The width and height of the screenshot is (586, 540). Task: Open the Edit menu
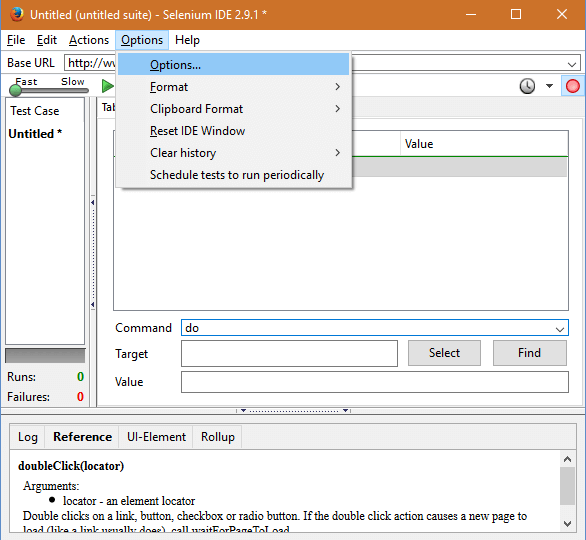pyautogui.click(x=47, y=40)
